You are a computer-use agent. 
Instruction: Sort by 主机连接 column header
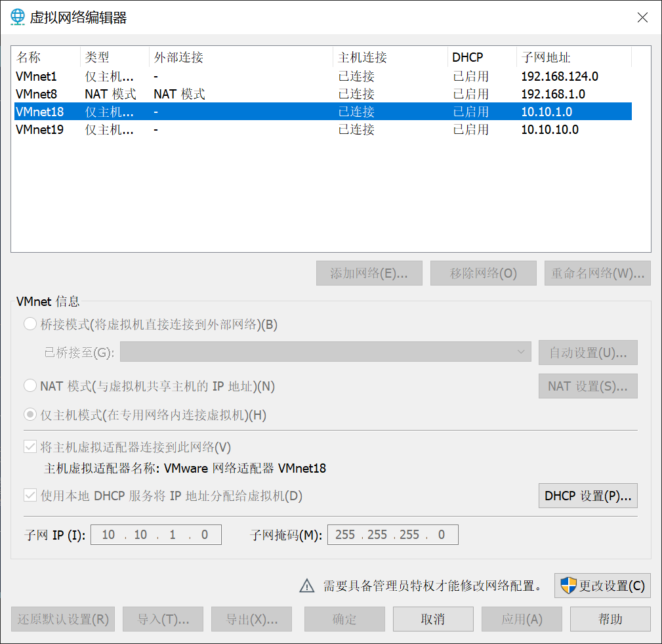click(x=390, y=57)
